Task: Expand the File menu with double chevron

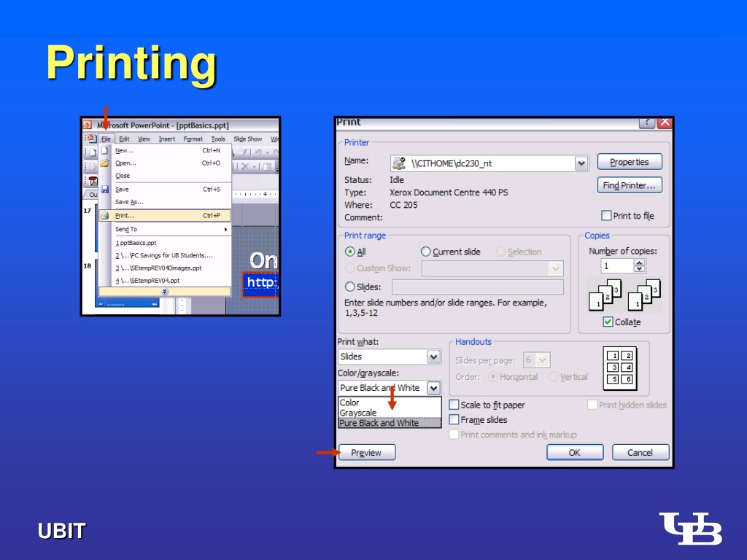Action: pyautogui.click(x=165, y=292)
